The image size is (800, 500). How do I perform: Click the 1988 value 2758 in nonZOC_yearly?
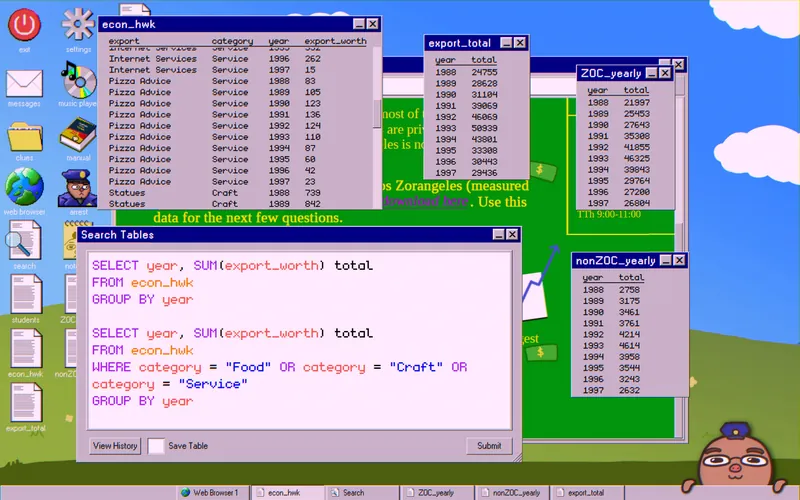click(629, 290)
